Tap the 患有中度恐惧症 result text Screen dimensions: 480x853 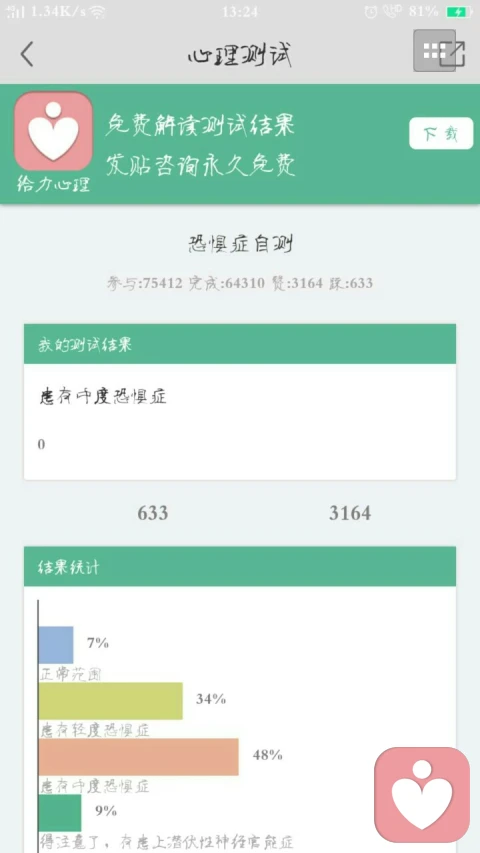coord(103,397)
